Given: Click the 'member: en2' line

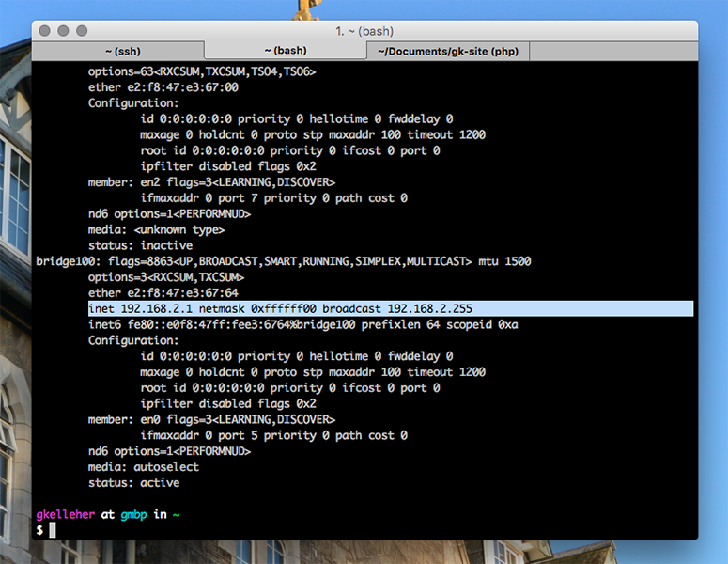Looking at the screenshot, I should coord(211,182).
